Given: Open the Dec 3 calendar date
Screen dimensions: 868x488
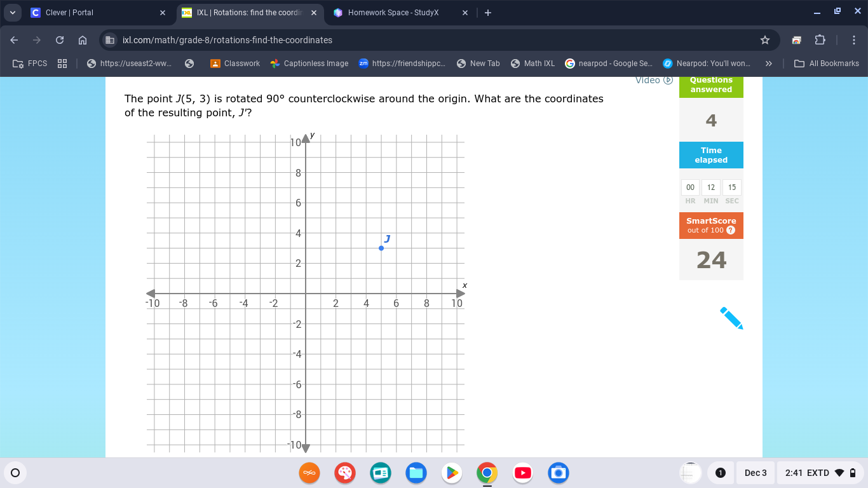Looking at the screenshot, I should click(x=756, y=473).
